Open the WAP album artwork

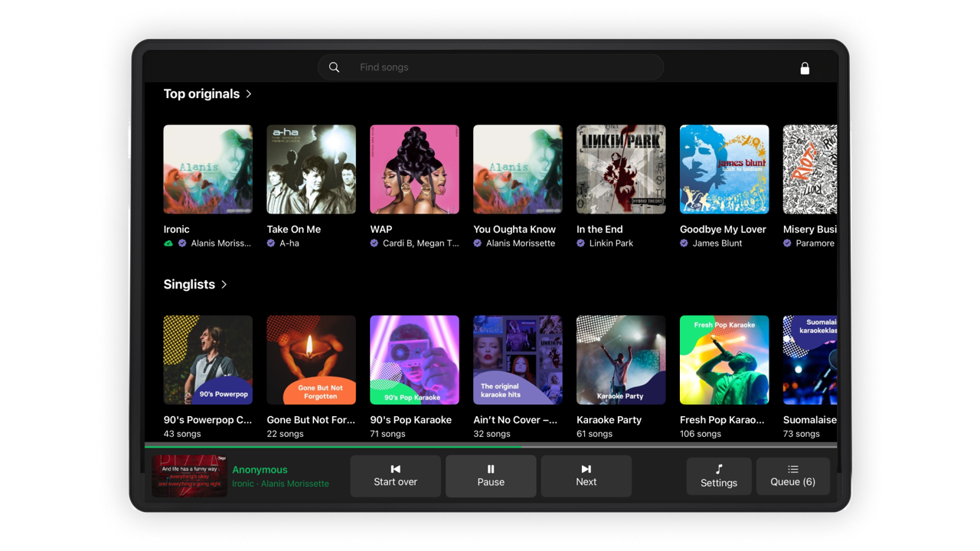pos(415,169)
